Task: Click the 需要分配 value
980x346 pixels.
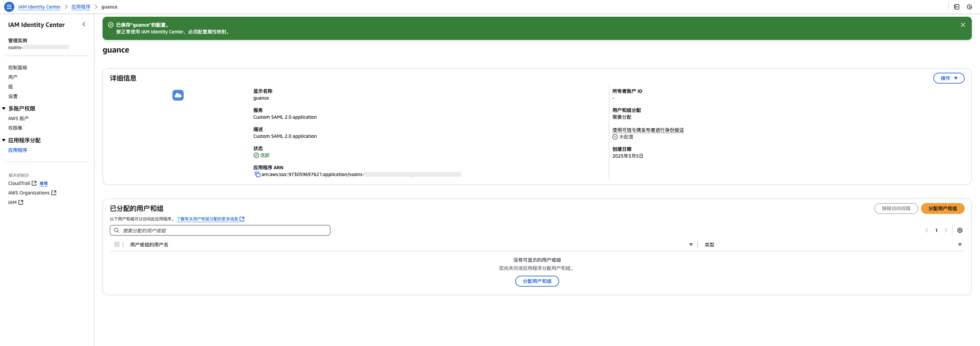Action: (622, 117)
